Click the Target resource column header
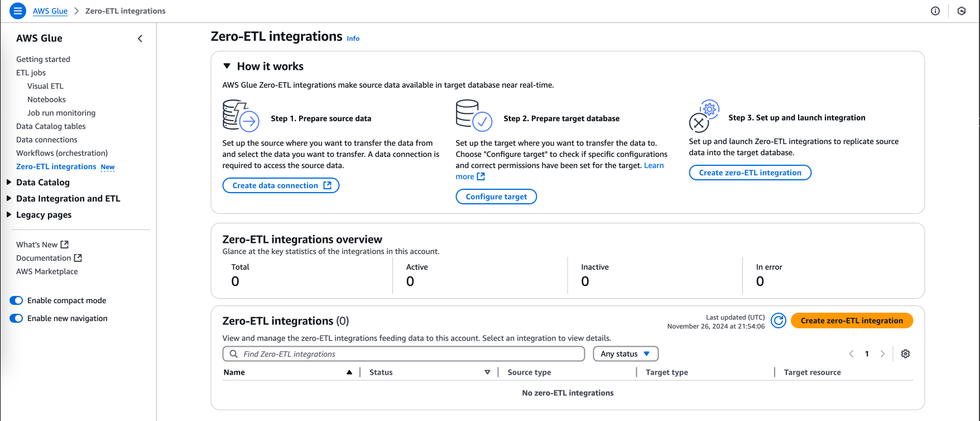Screen dimensions: 980x421 click(812, 372)
